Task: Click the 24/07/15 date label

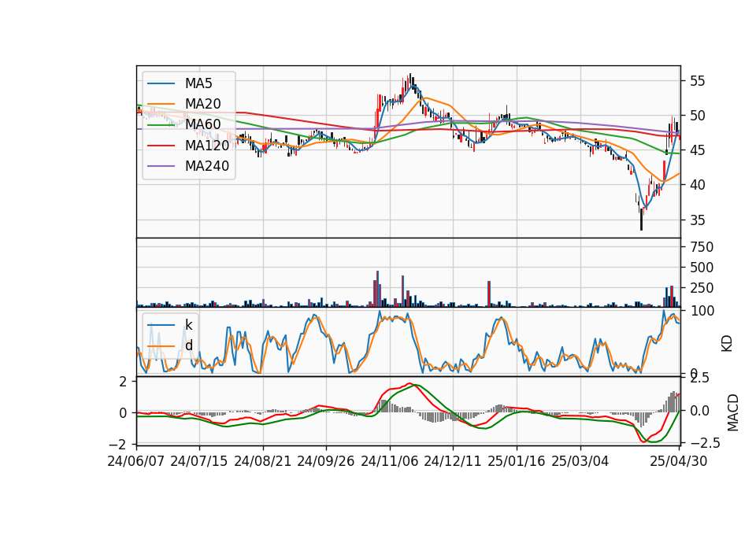Action: (198, 461)
